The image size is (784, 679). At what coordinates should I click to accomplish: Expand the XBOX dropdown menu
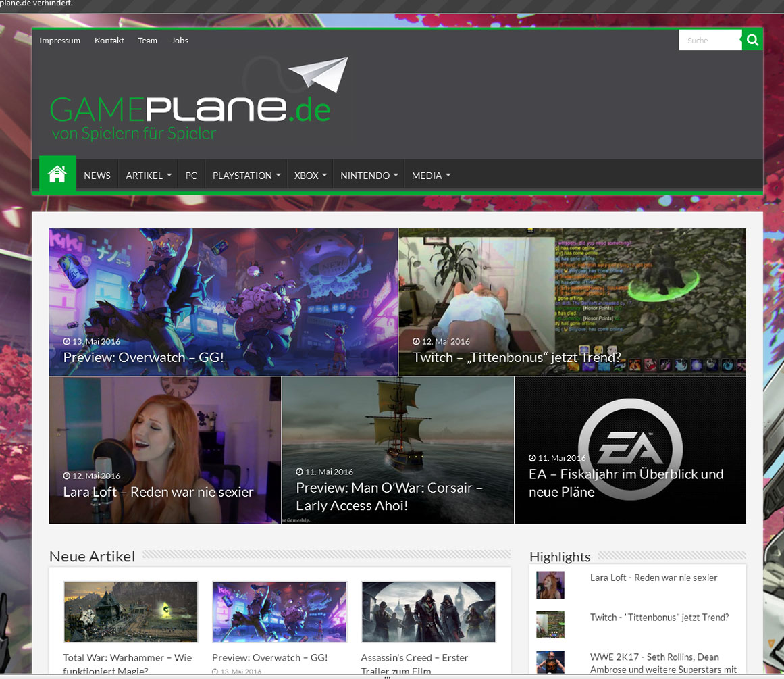click(x=310, y=176)
